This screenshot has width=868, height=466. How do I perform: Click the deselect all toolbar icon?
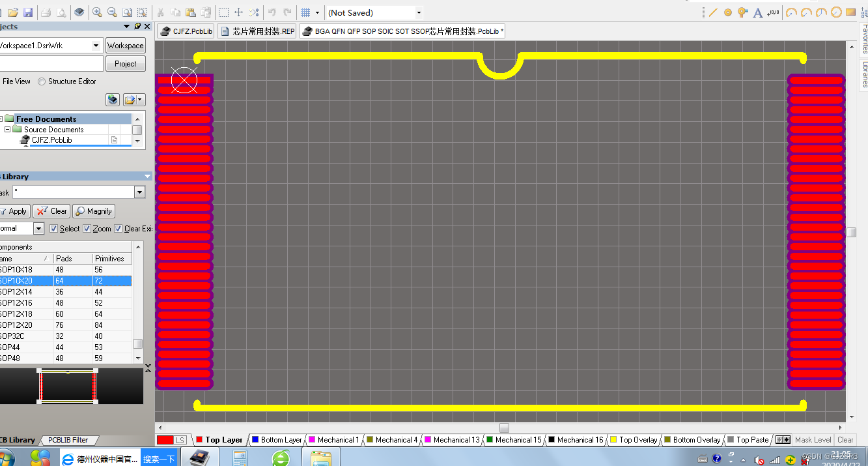point(254,12)
